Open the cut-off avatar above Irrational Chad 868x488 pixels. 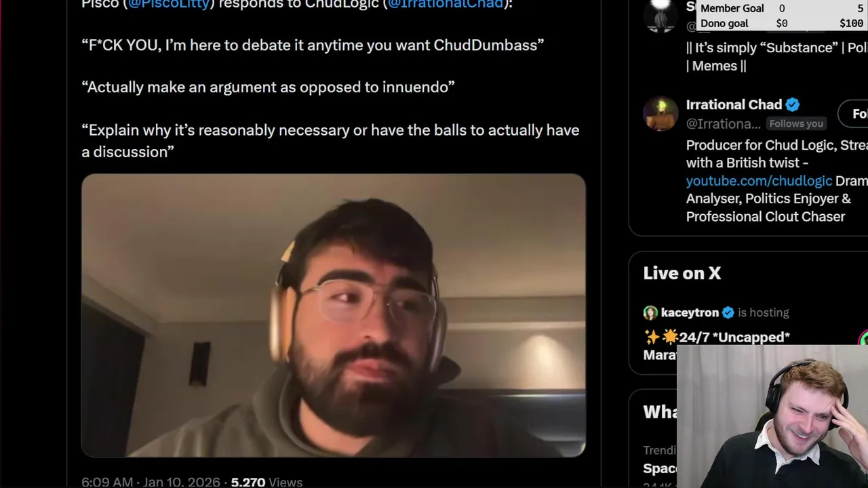point(660,15)
